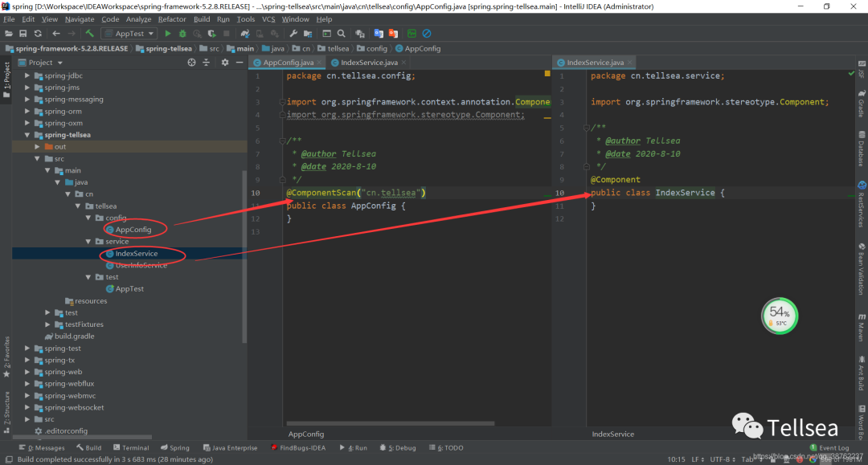
Task: Expand the testFixtures folder
Action: (x=47, y=324)
